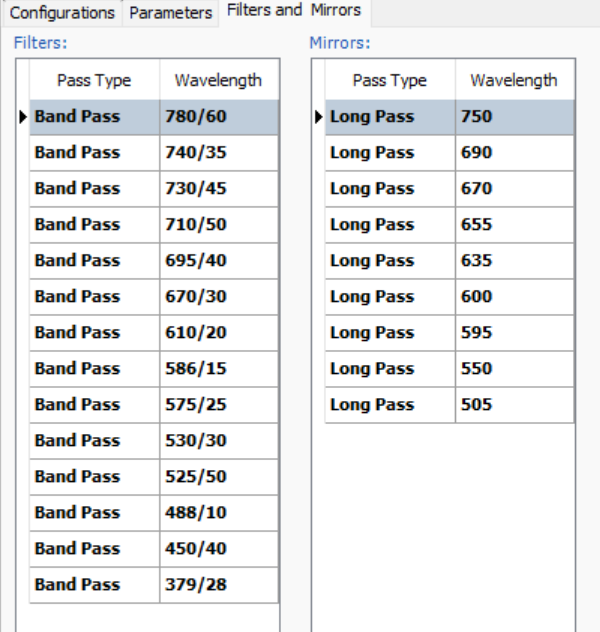Select the 505 mirror wavelength cell
This screenshot has height=632, width=600.
(x=514, y=405)
